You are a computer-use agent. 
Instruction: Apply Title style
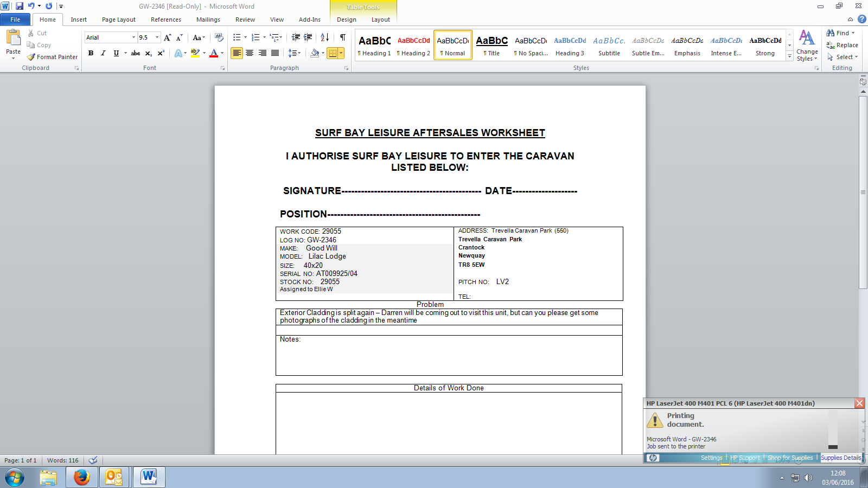[492, 45]
